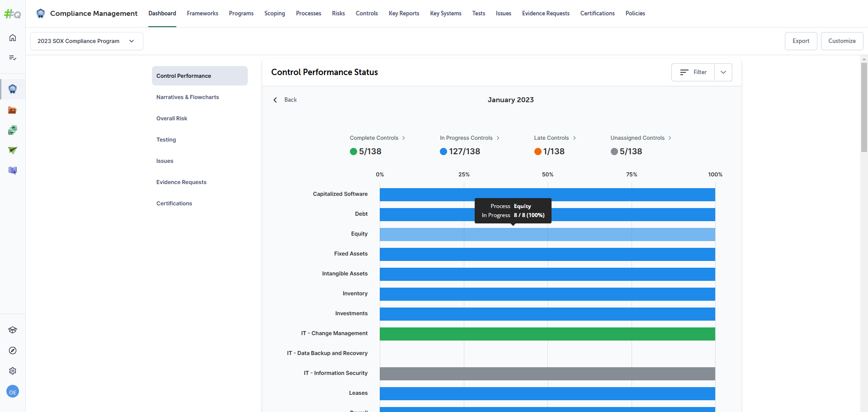This screenshot has width=868, height=412.
Task: Expand Late Controls details
Action: (555, 138)
